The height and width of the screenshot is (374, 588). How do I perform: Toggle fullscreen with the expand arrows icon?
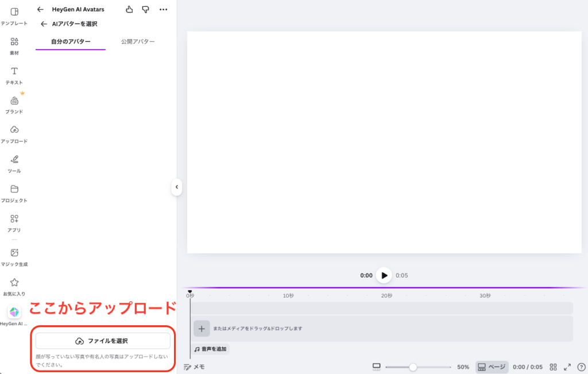coord(567,367)
